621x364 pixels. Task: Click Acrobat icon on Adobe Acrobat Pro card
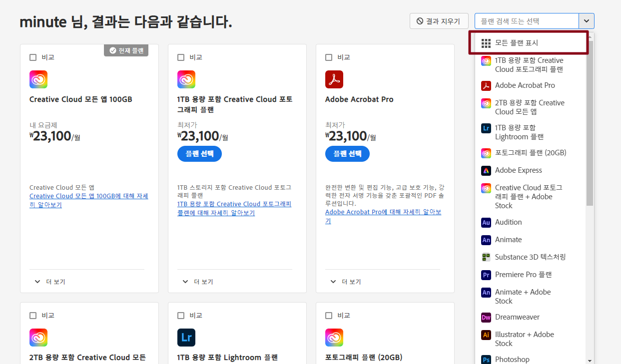(334, 79)
